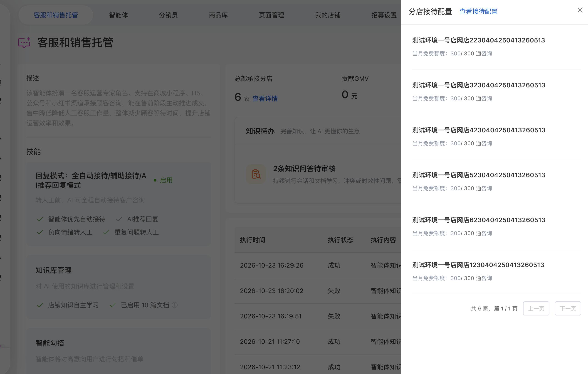Screen dimensions: 588x374
Task: Switch to the 智能体 tab
Action: pyautogui.click(x=119, y=15)
